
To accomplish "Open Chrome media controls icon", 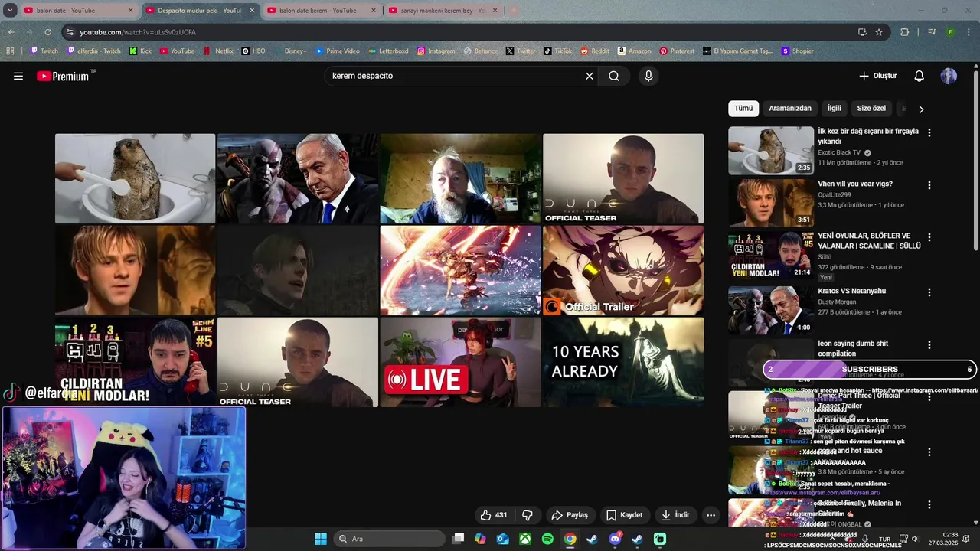I will 932,32.
